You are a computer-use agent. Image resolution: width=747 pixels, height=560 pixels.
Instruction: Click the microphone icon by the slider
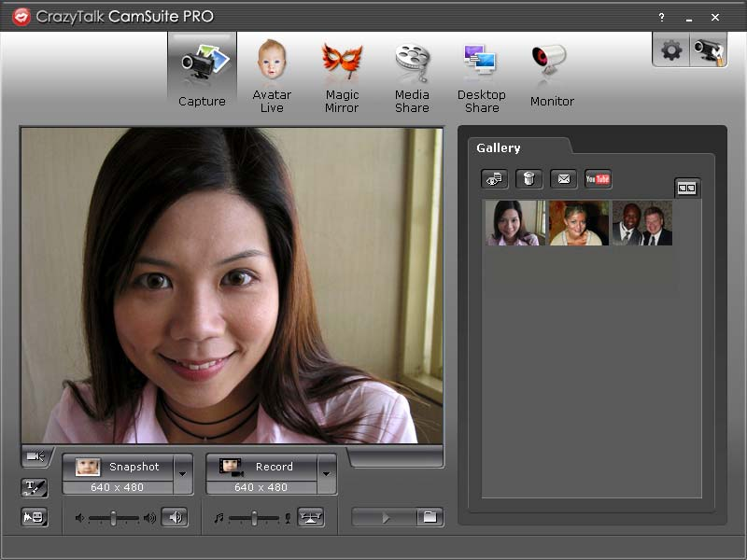click(288, 518)
